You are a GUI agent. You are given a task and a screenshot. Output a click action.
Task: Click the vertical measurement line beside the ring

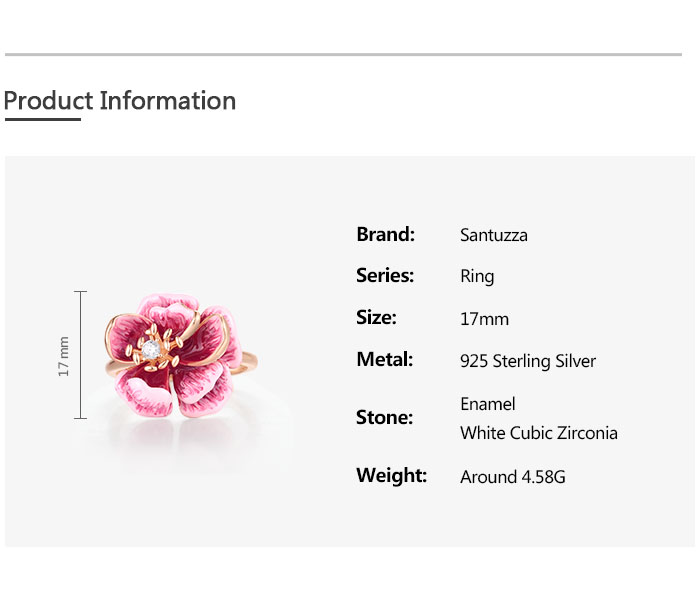click(x=81, y=355)
